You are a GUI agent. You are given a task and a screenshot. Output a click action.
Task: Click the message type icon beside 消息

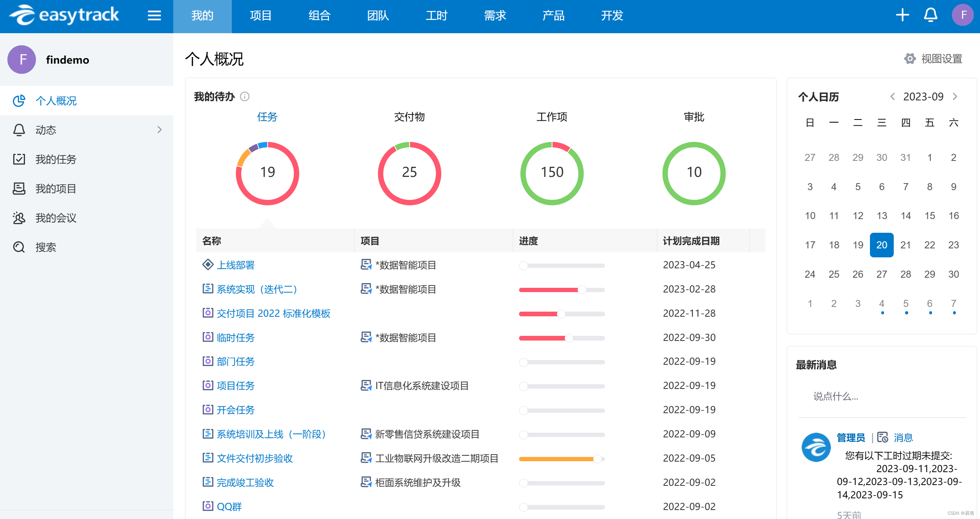pos(883,437)
